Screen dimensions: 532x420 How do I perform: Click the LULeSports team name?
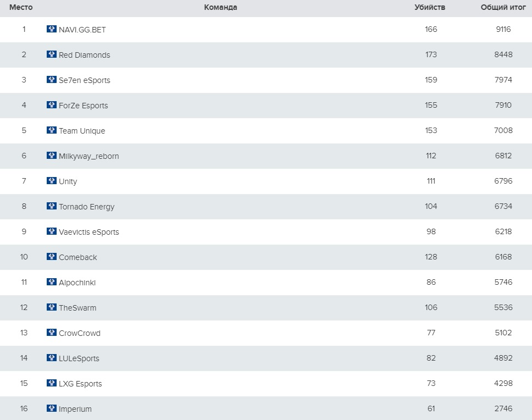point(79,358)
